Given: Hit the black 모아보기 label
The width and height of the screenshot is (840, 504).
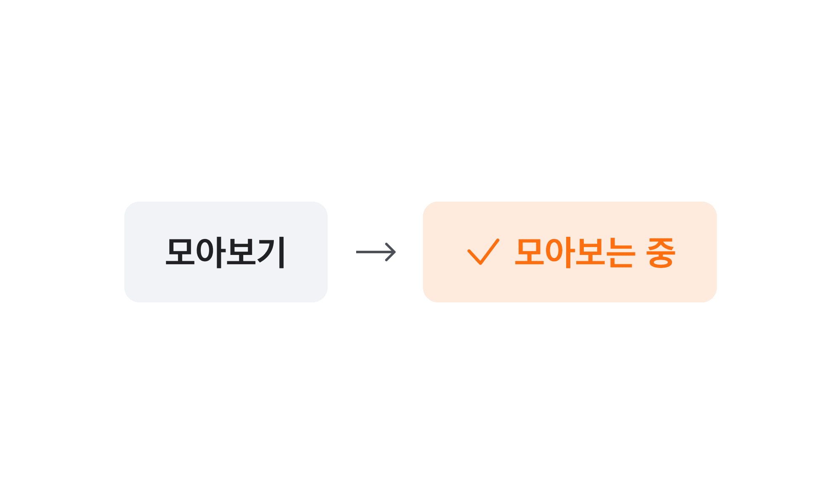Looking at the screenshot, I should (x=226, y=252).
